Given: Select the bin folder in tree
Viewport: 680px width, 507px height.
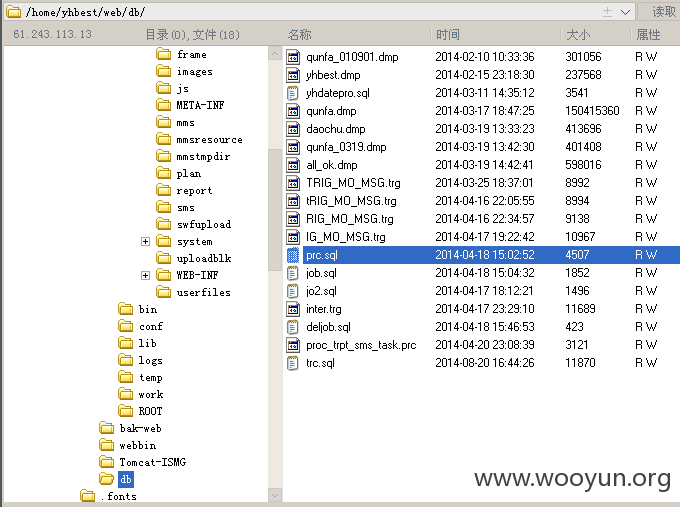Looking at the screenshot, I should [x=147, y=309].
